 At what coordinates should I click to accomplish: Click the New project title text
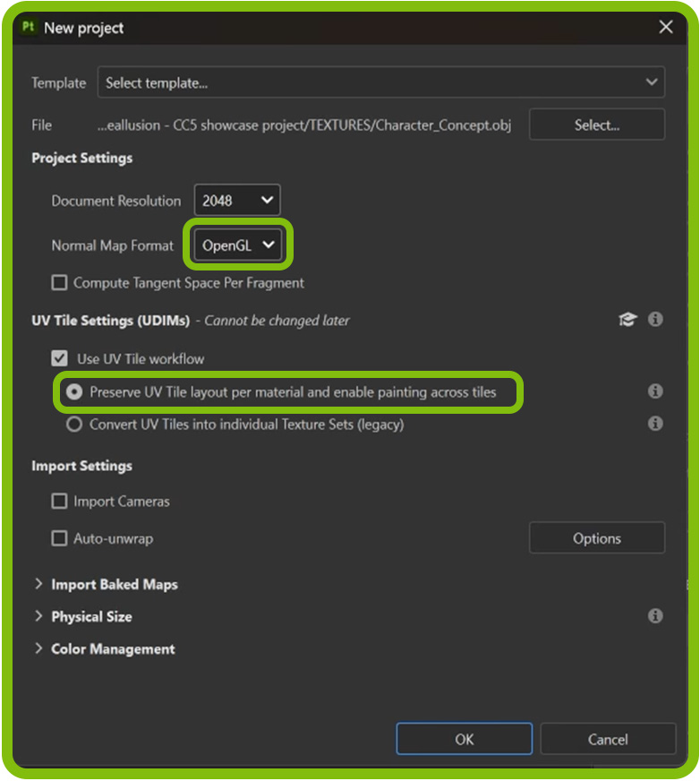coord(83,28)
